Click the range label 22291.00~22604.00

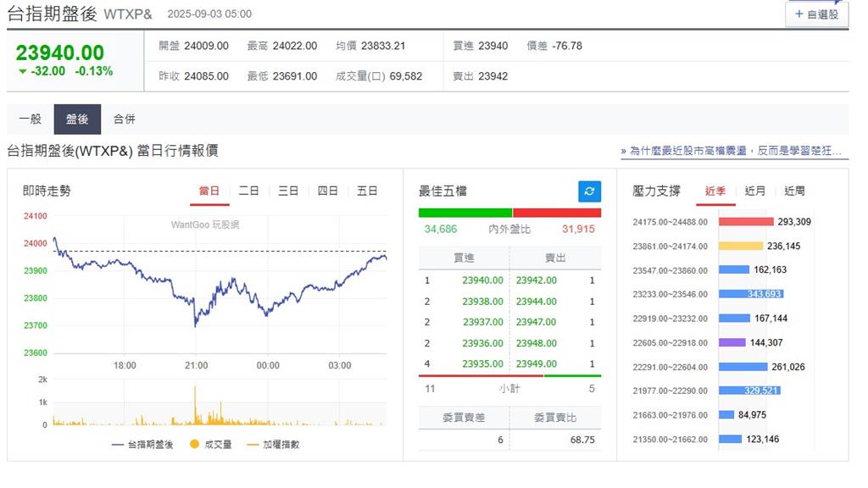click(670, 367)
